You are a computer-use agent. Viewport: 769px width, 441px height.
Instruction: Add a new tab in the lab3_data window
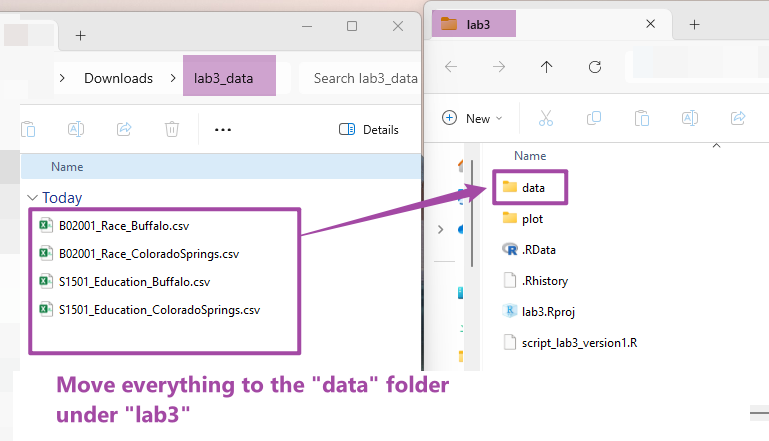point(80,35)
